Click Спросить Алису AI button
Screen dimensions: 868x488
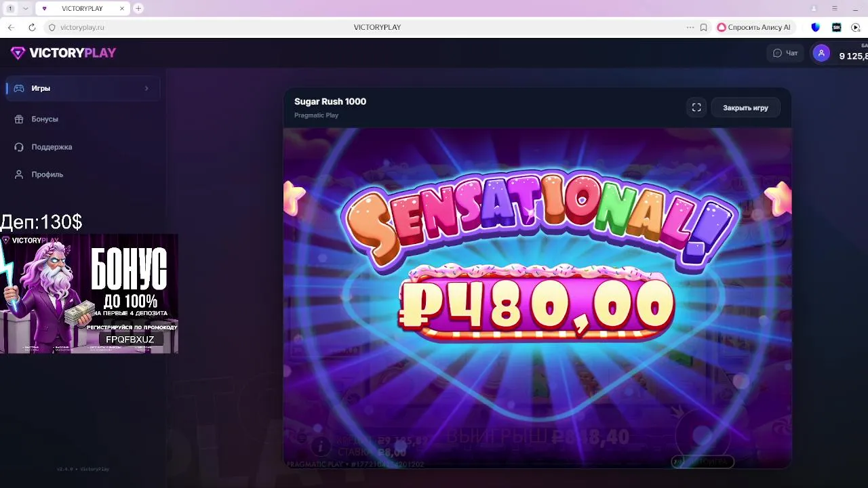(754, 28)
